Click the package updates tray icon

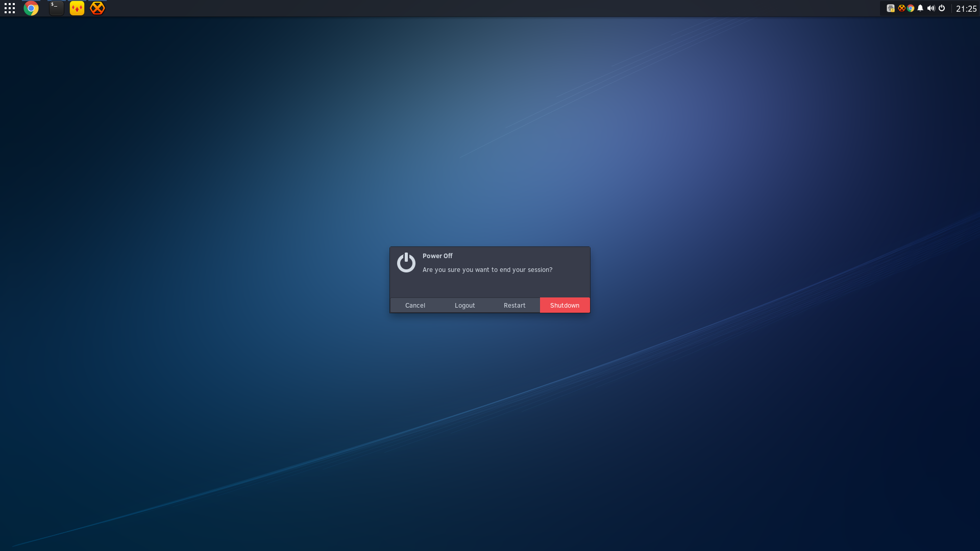[891, 8]
